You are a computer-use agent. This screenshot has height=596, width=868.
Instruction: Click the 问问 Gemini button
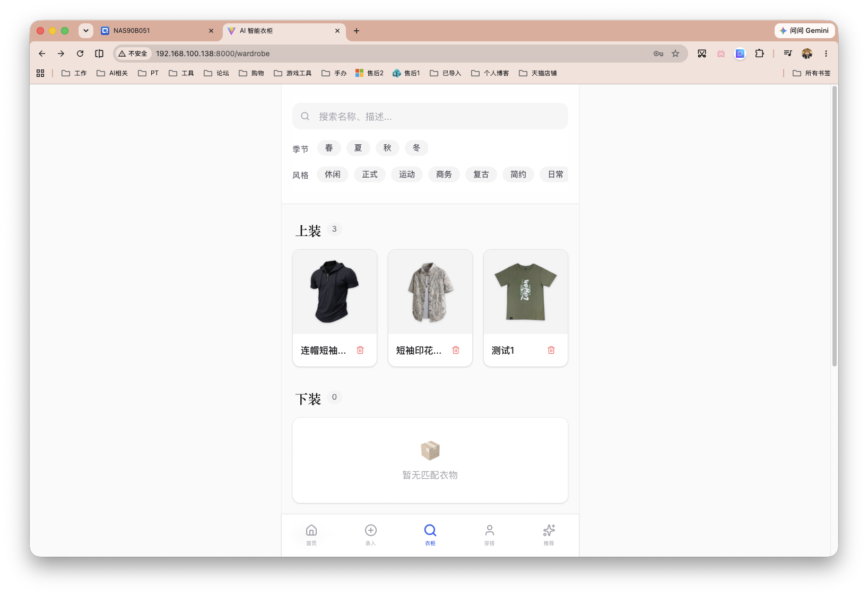(804, 31)
